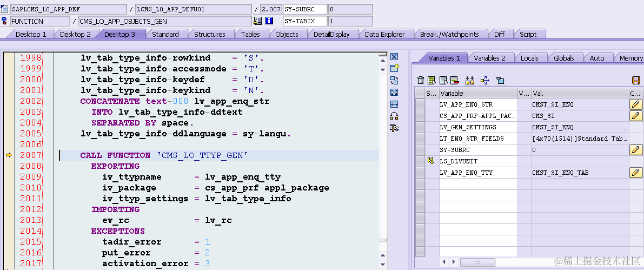Click the headphones services icon beside editor
Screen dimensions: 644x270
[x=394, y=116]
